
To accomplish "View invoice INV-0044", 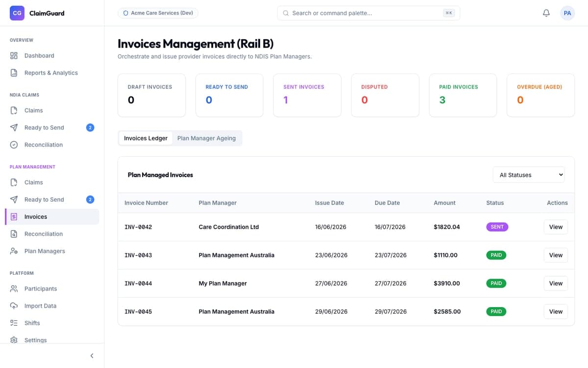I will tap(556, 283).
